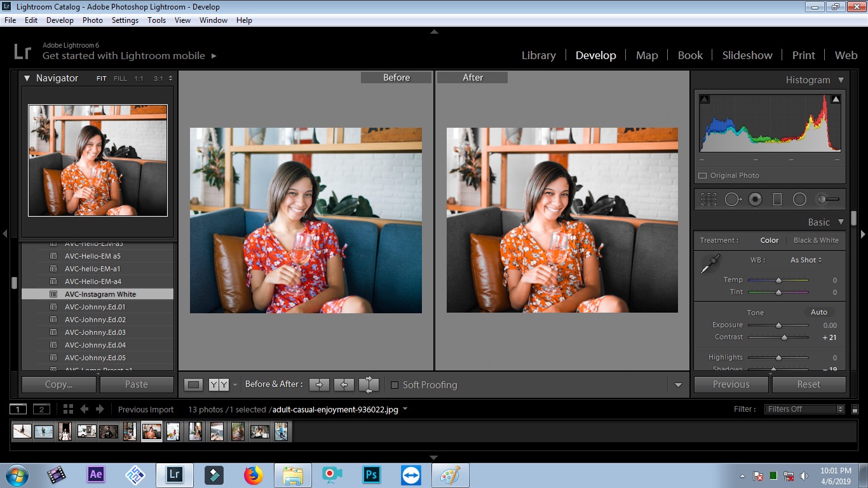Open Get started with Lightroom mobile
This screenshot has width=868, height=488.
click(130, 56)
